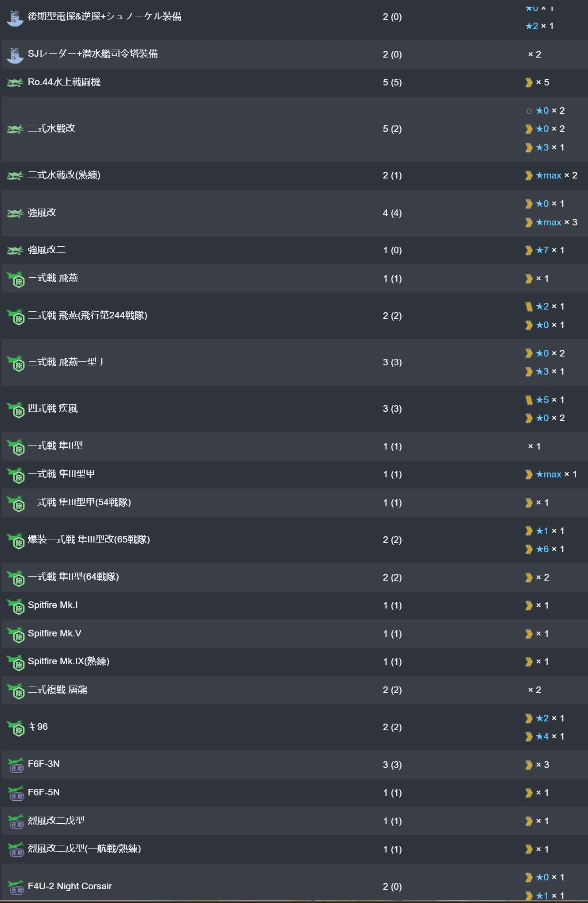This screenshot has width=588, height=903.
Task: Select the 四式戦 疾風 equipment entry
Action: [x=53, y=409]
